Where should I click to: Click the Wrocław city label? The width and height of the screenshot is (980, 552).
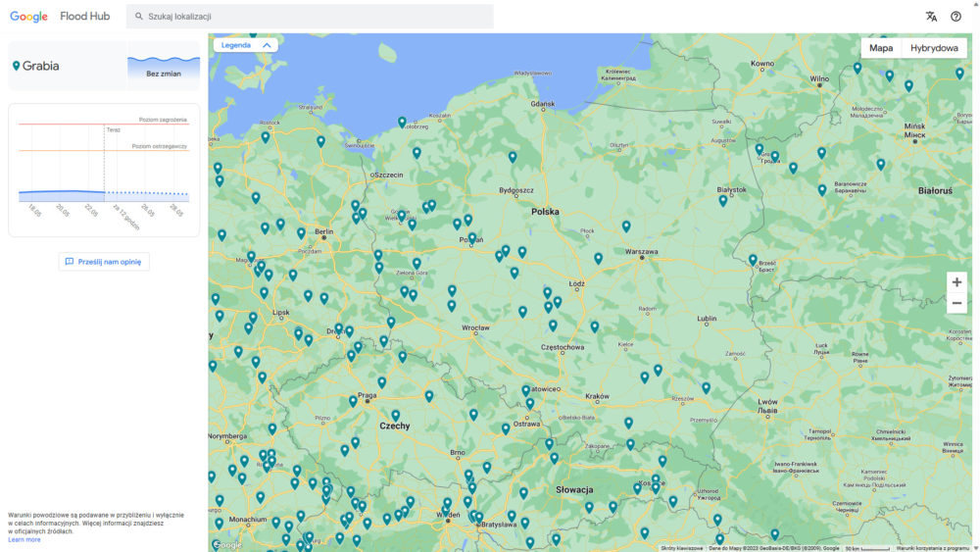pos(475,327)
